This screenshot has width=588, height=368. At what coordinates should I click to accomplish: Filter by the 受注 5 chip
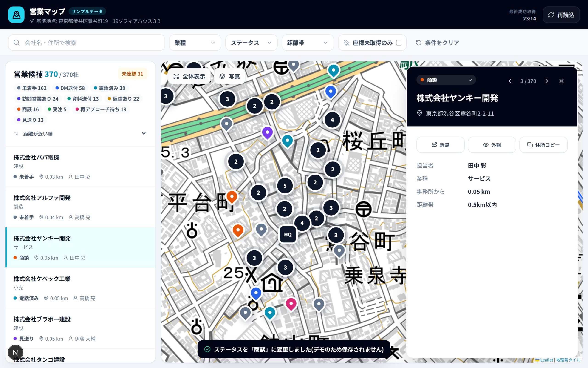(x=57, y=109)
